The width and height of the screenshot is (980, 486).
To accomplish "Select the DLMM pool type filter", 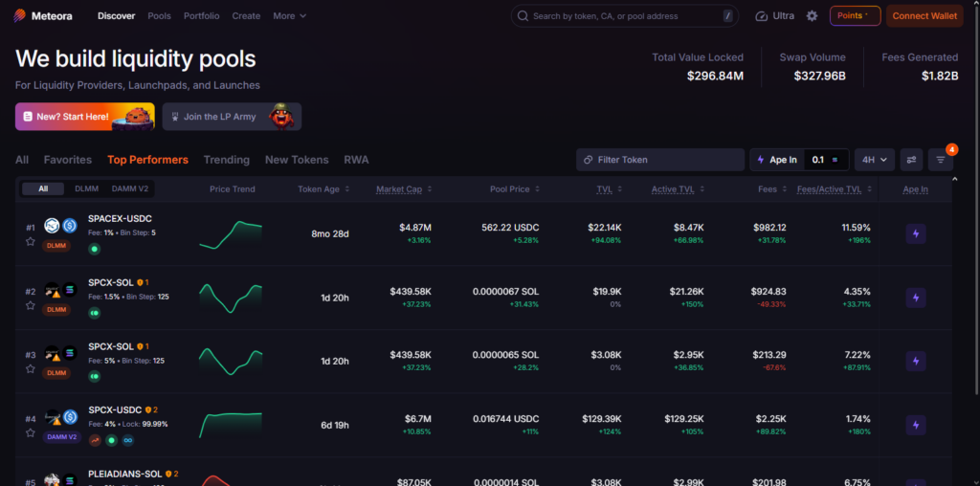I will 86,188.
